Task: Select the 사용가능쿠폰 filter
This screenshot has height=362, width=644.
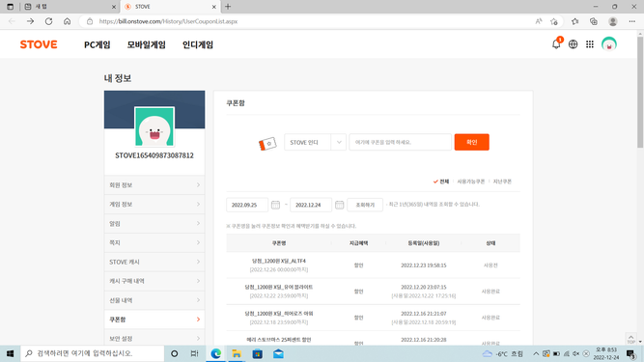Action: pos(470,181)
